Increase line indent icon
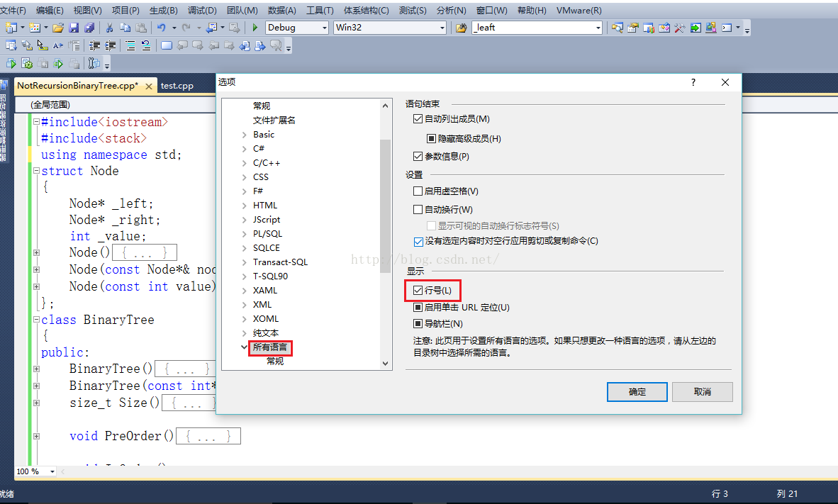Screen dimensions: 838x504 110,46
